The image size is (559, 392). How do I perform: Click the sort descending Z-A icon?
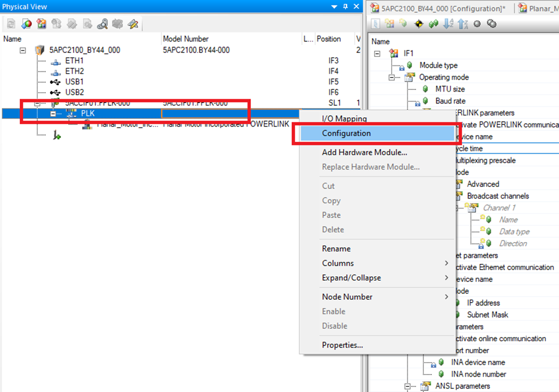point(462,24)
